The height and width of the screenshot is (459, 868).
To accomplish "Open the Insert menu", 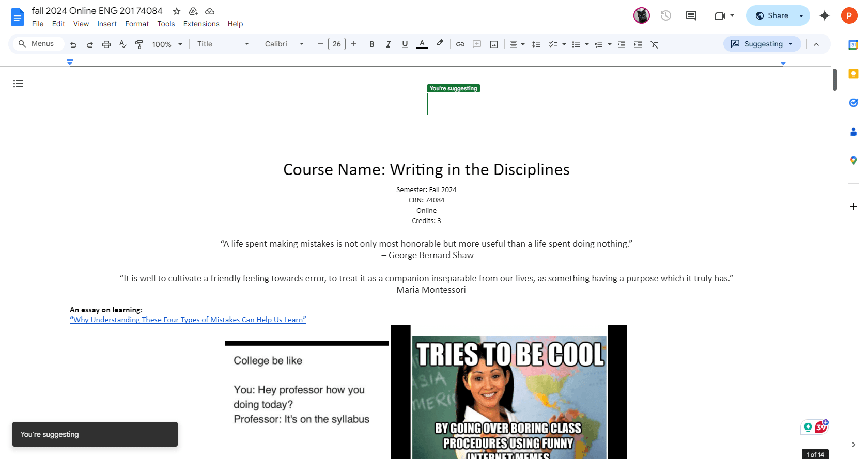I will click(x=107, y=24).
